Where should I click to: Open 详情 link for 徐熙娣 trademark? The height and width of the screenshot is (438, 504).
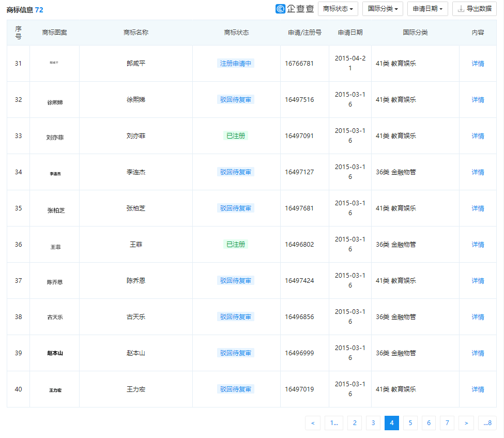tap(478, 100)
